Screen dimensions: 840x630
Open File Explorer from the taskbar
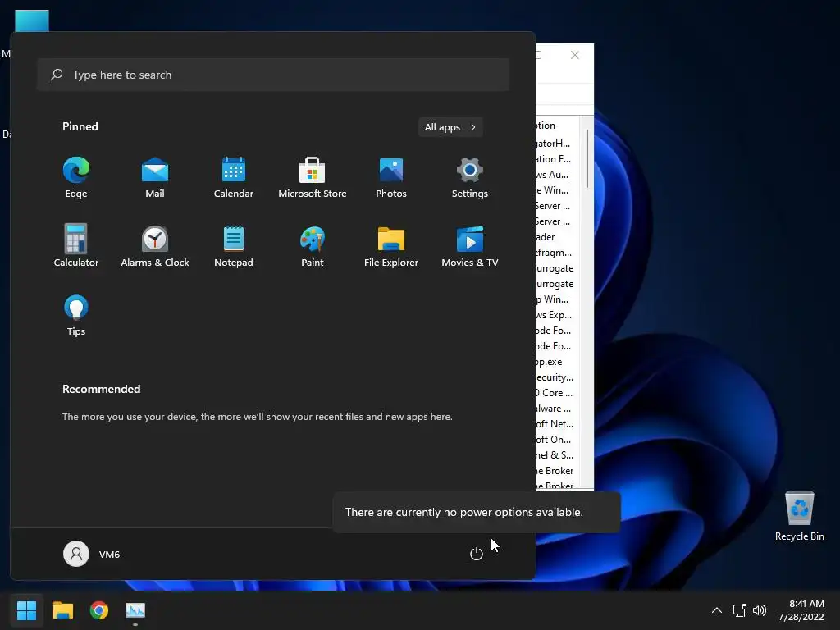point(62,610)
